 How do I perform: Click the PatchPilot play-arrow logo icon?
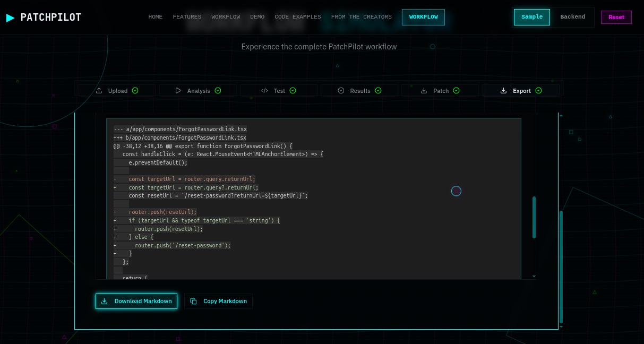point(11,18)
